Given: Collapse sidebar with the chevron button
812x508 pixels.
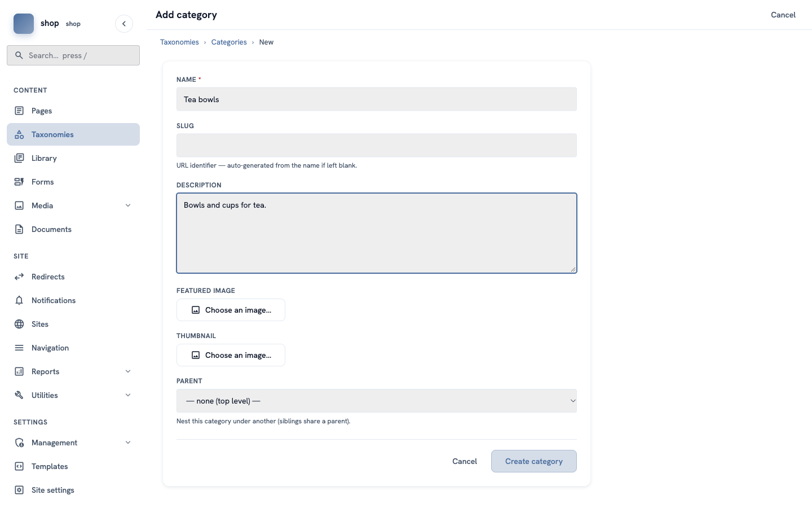Looking at the screenshot, I should coord(124,24).
